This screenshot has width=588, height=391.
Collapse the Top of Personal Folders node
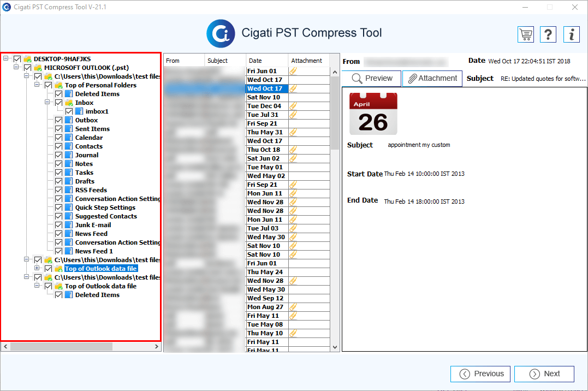click(x=37, y=85)
